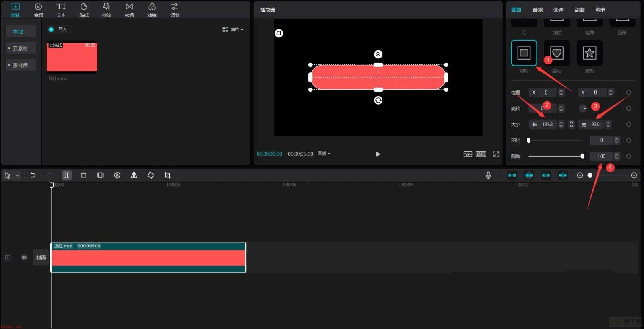Image resolution: width=644 pixels, height=329 pixels.
Task: Click the X position stepper arrows
Action: [561, 93]
